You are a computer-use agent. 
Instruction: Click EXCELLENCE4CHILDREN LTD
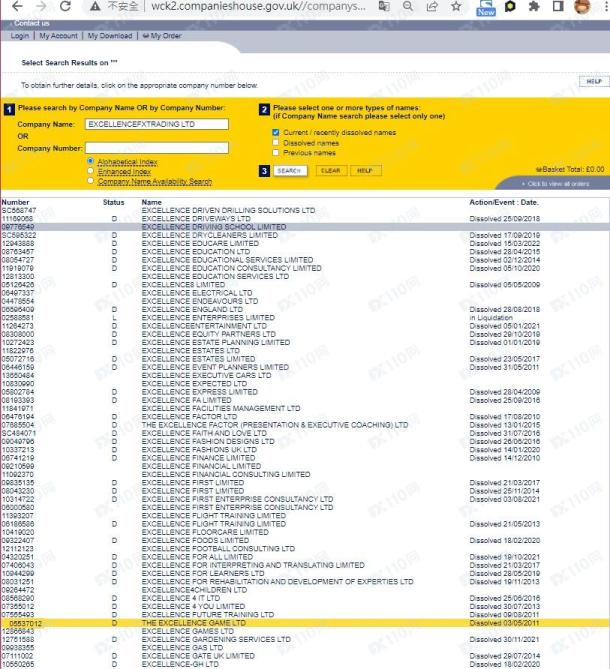[x=194, y=590]
